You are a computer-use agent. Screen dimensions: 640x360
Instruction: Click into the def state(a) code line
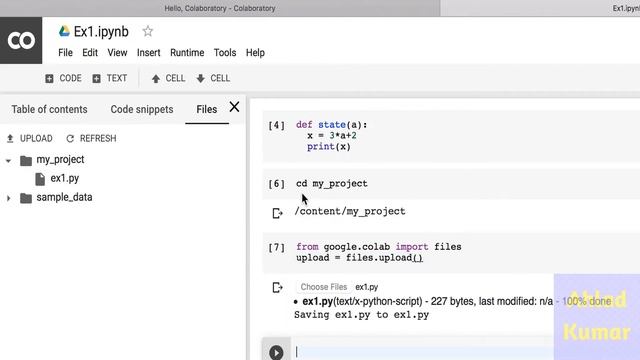(331, 124)
